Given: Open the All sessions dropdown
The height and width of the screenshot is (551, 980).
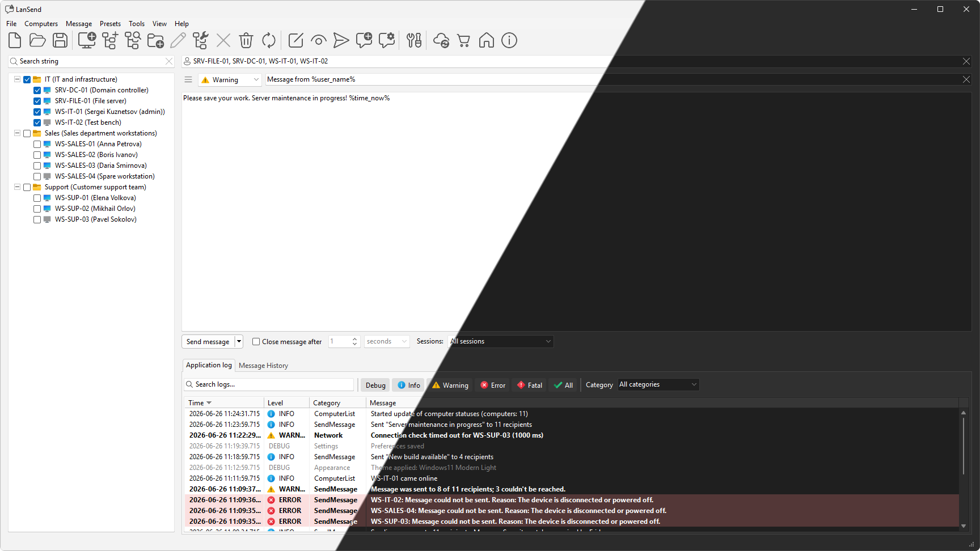Looking at the screenshot, I should click(x=500, y=341).
